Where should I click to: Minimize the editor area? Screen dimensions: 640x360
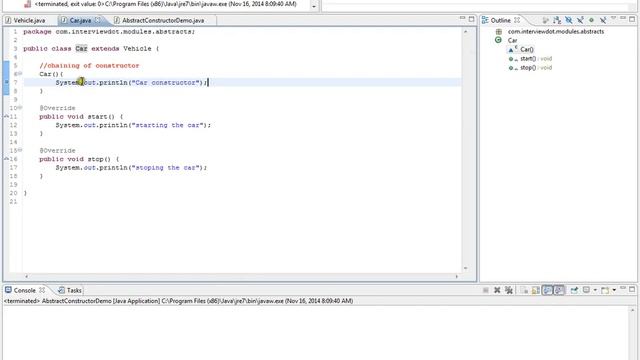(x=462, y=18)
